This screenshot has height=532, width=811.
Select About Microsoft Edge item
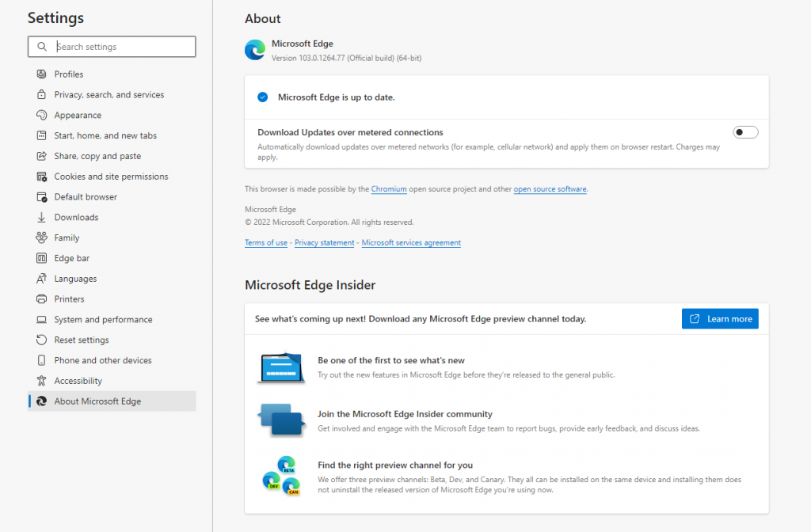point(112,401)
